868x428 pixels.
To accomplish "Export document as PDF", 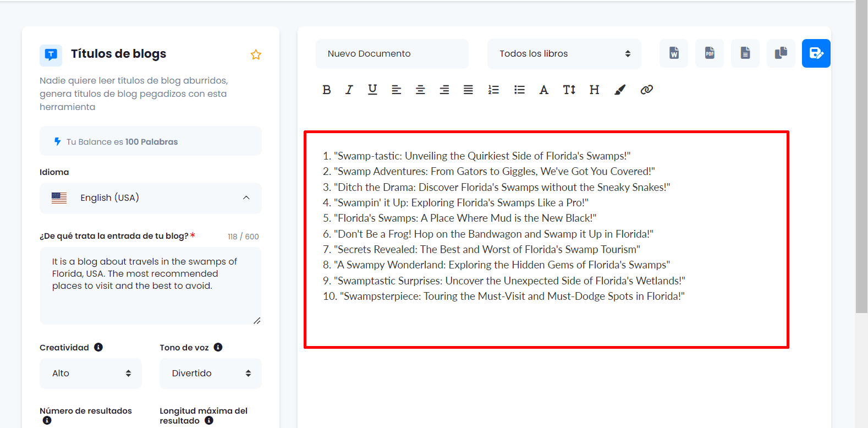I will pos(710,53).
